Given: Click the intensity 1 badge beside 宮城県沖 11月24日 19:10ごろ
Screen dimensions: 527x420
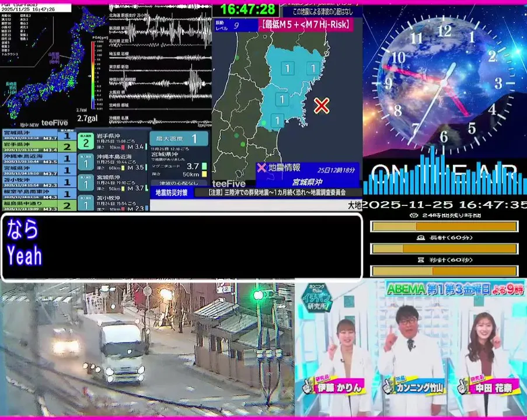Looking at the screenshot, I should 86,184.
